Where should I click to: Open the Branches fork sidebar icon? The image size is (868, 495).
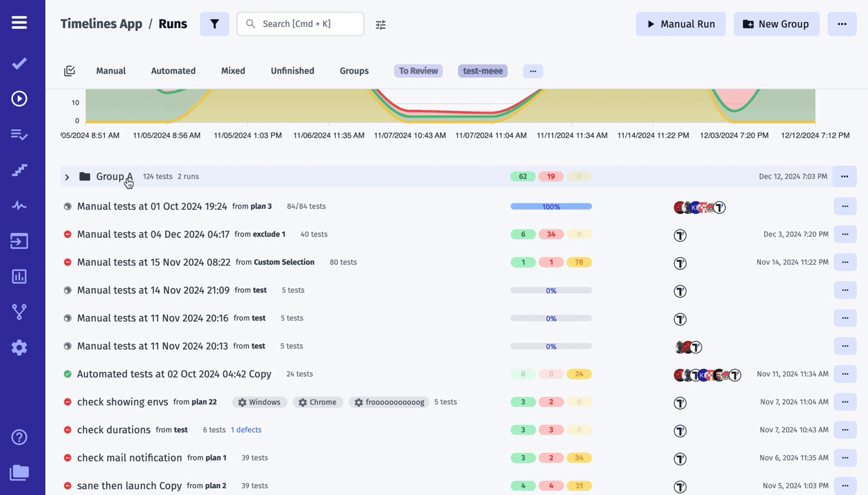point(19,312)
